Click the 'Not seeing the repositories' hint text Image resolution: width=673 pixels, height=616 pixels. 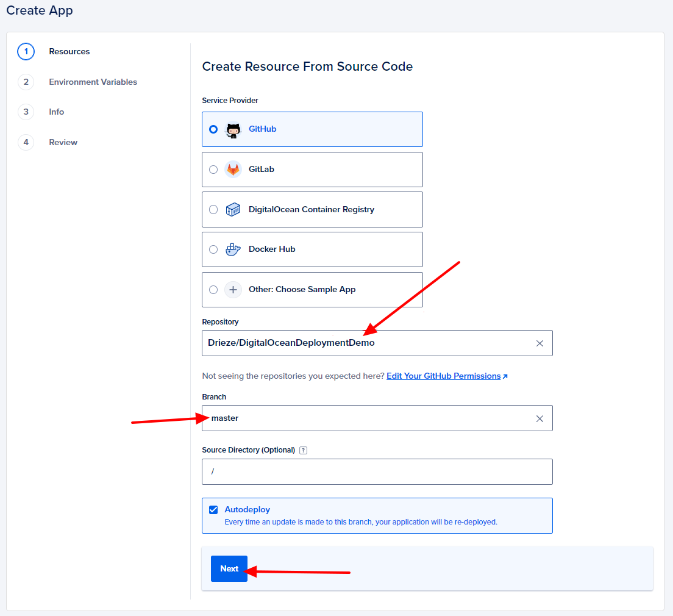pos(293,376)
